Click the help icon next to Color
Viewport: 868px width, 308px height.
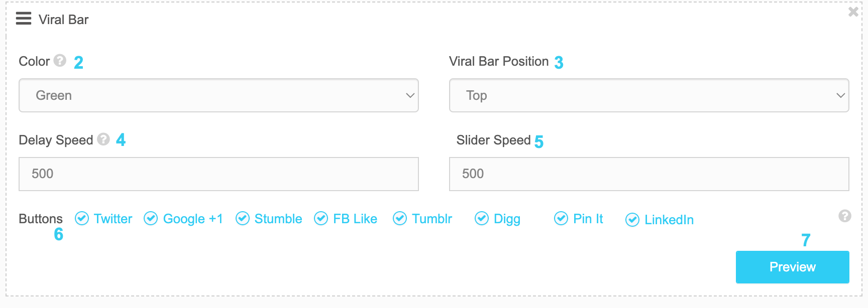pos(60,61)
